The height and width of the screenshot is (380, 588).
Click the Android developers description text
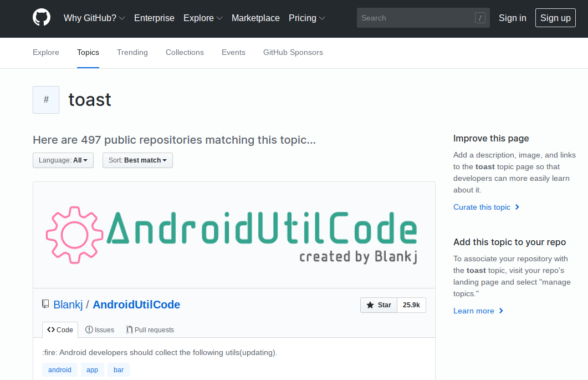tap(160, 352)
